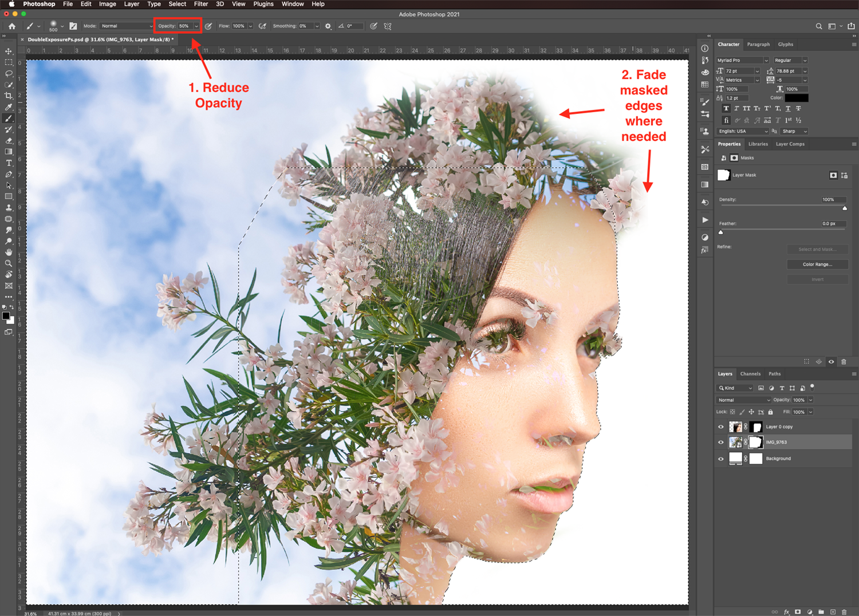Image resolution: width=859 pixels, height=616 pixels.
Task: Select the Gradient tool
Action: click(9, 152)
